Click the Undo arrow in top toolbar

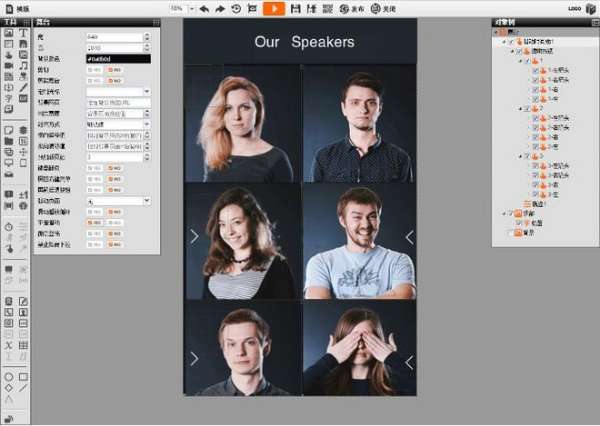pyautogui.click(x=204, y=8)
